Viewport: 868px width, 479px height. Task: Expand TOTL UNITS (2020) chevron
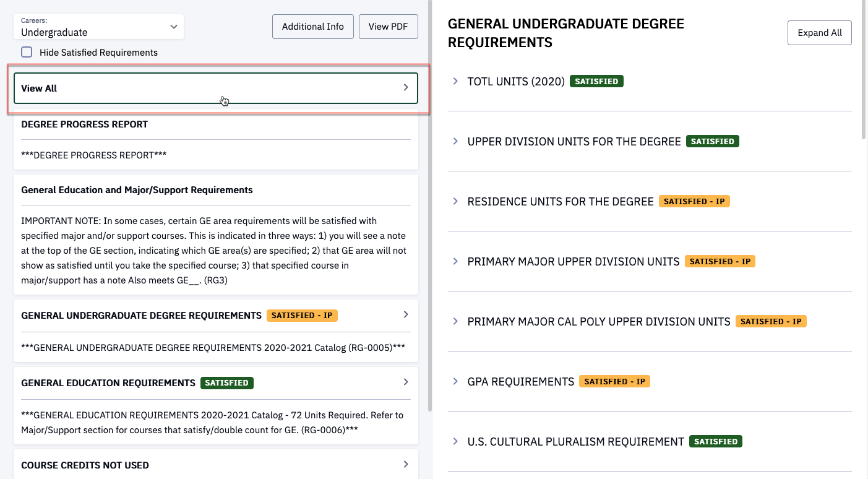455,81
